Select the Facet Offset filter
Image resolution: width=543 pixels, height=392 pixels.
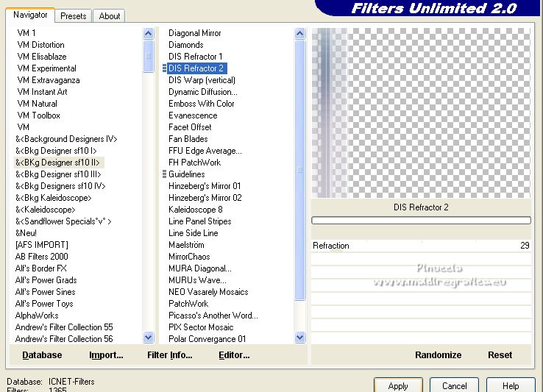(190, 127)
